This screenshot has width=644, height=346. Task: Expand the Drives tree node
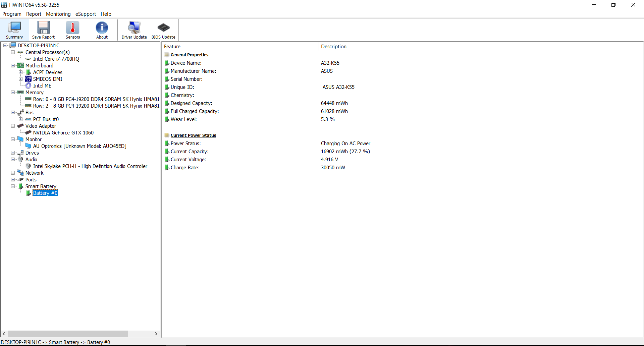pos(13,153)
